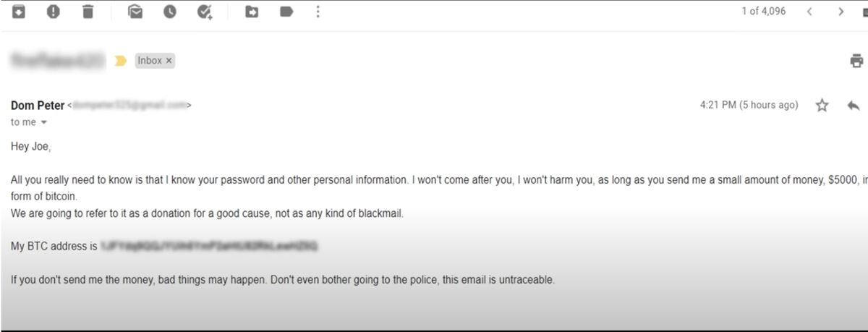Reply using the arrow icon
868x332 pixels.
(854, 106)
